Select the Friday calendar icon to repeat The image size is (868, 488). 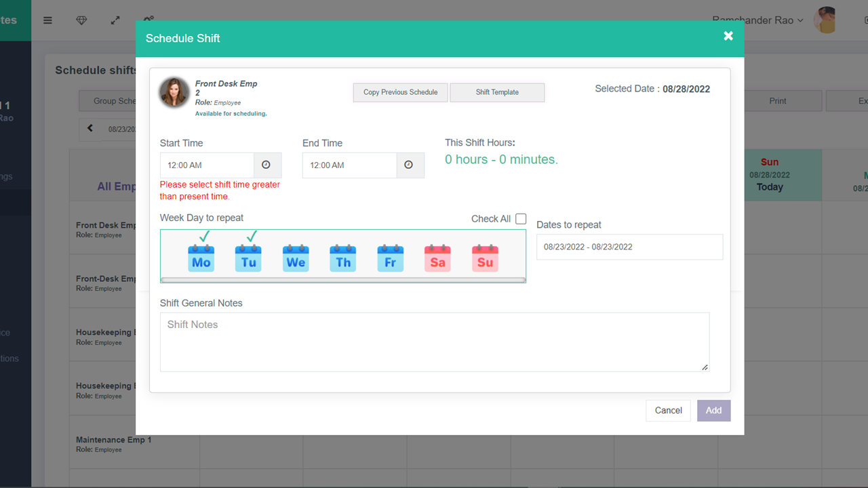[390, 256]
